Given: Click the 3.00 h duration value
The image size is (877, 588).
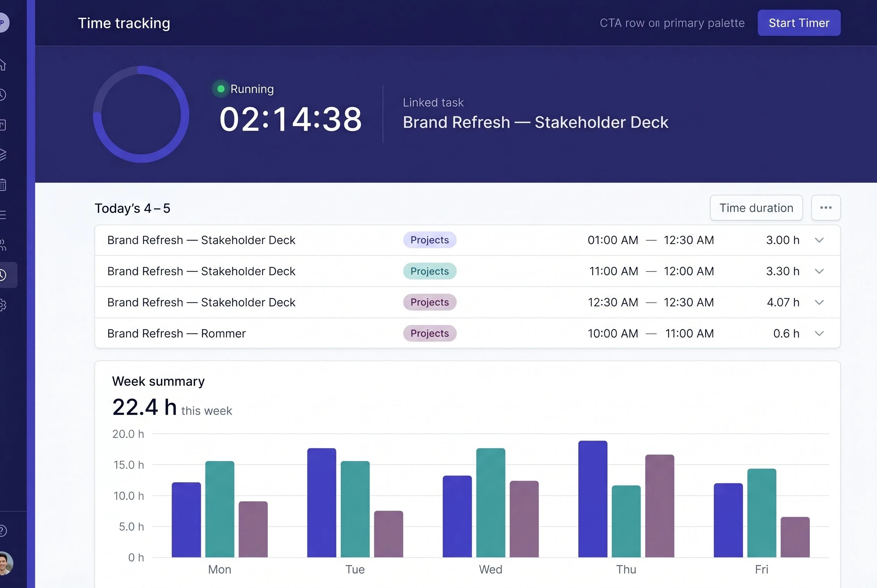Looking at the screenshot, I should click(782, 240).
